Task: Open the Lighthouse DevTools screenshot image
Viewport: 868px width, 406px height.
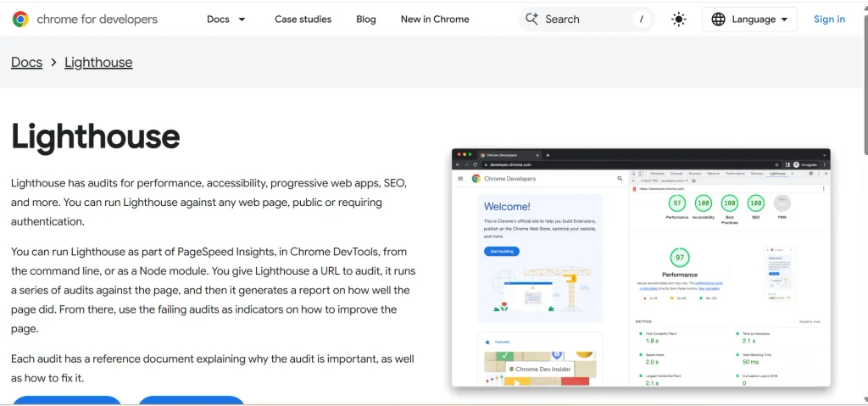Action: point(641,267)
